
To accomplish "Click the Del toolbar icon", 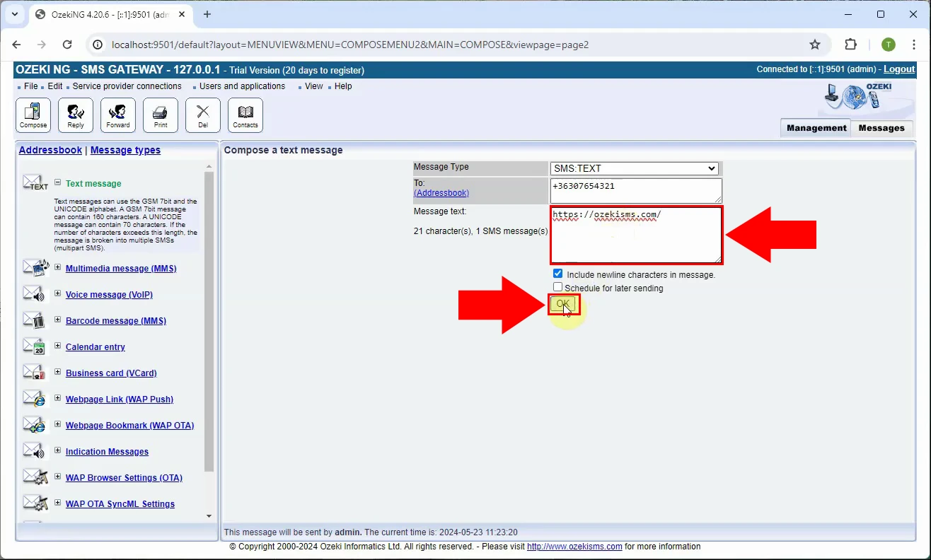I will (x=203, y=115).
